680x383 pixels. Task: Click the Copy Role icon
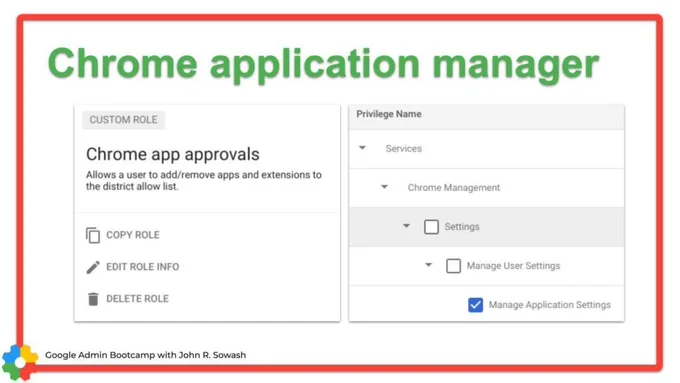(93, 235)
